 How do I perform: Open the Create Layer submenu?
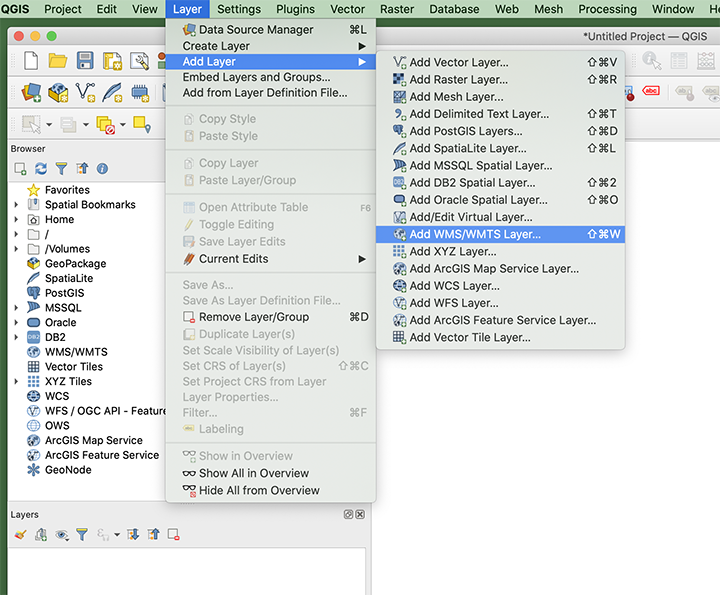(270, 46)
